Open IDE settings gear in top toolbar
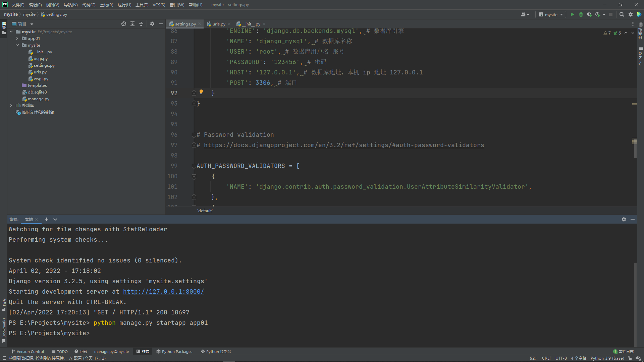The height and width of the screenshot is (362, 644). click(631, 14)
